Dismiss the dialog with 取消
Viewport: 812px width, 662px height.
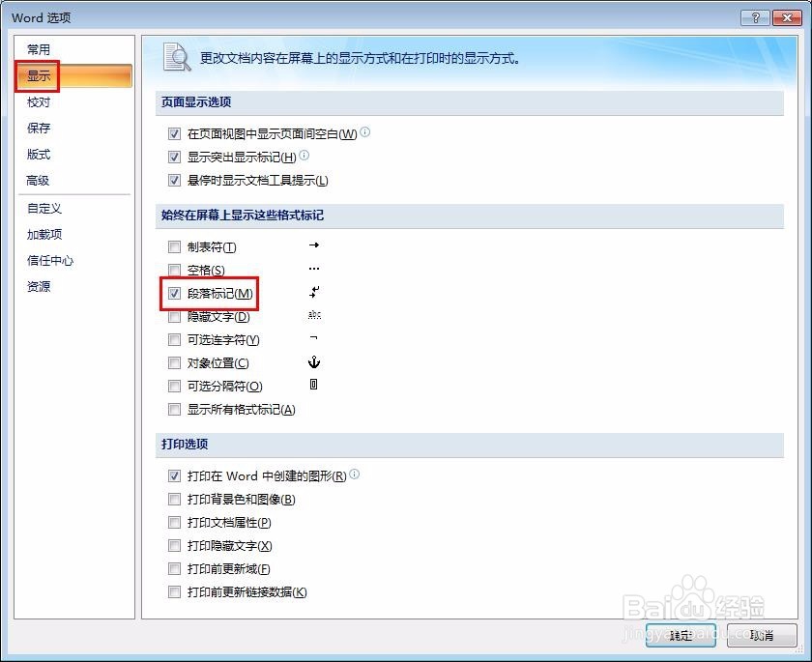click(x=763, y=636)
